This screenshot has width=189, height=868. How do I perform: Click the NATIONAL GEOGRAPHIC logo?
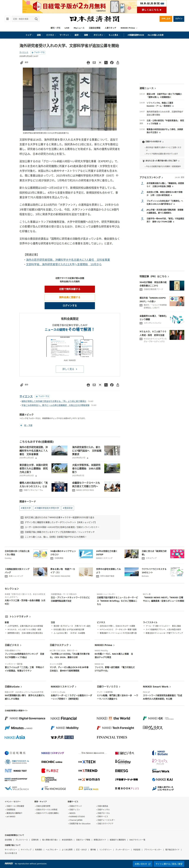[x=49, y=779]
